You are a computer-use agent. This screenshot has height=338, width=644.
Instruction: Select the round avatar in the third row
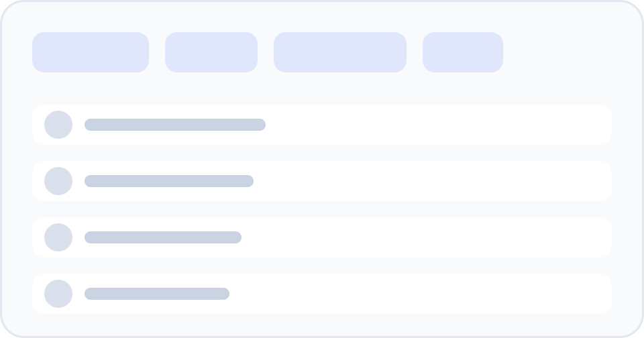coord(58,237)
